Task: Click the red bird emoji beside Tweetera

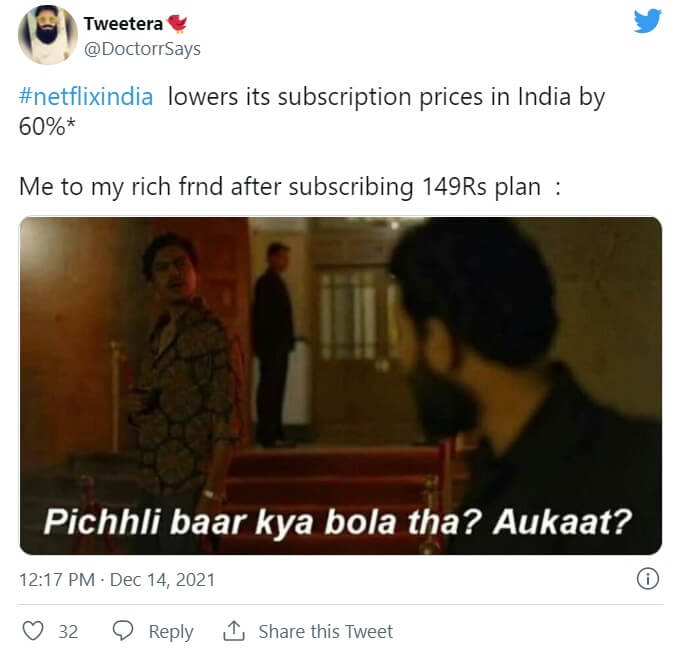Action: pos(177,23)
